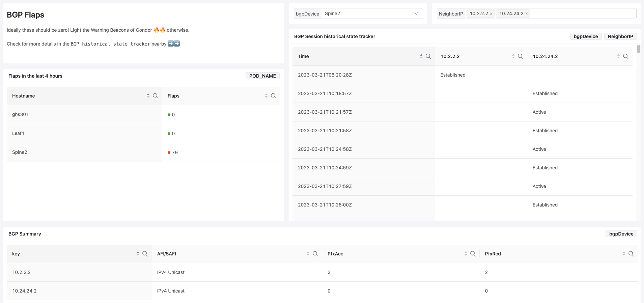Click key 10.24.24.2 in BGP Summary
This screenshot has height=303, width=644.
(x=25, y=291)
